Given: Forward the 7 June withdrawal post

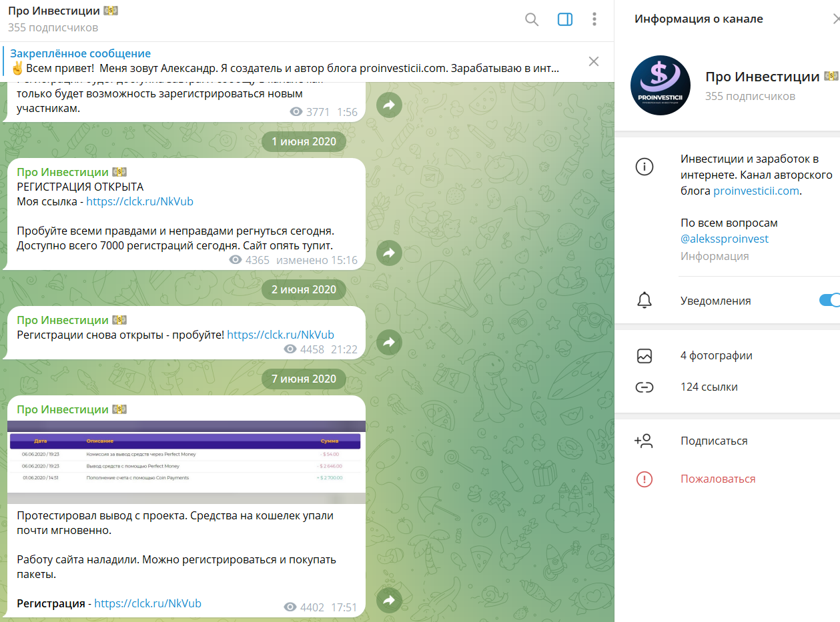Looking at the screenshot, I should pos(389,601).
